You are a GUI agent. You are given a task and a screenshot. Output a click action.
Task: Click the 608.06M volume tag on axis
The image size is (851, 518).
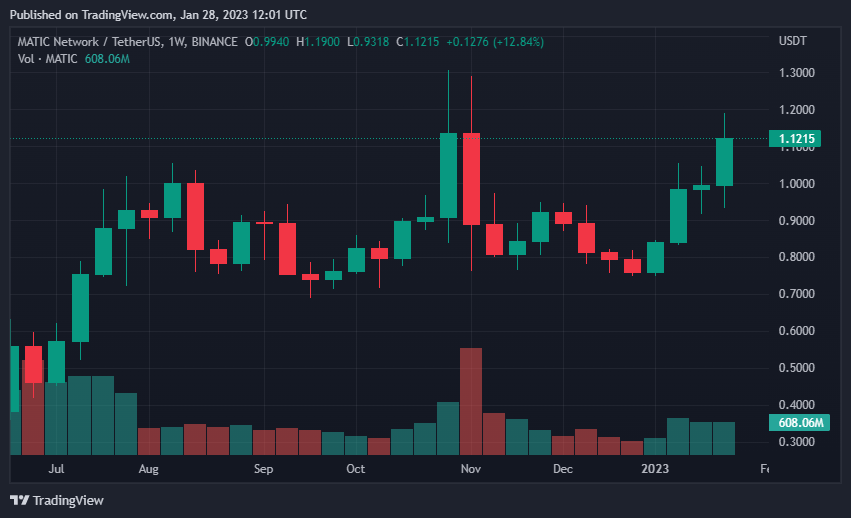pos(799,422)
